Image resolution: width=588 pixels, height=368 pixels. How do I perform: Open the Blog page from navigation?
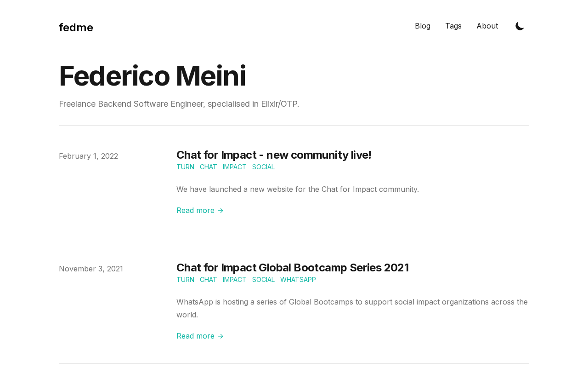pyautogui.click(x=423, y=26)
